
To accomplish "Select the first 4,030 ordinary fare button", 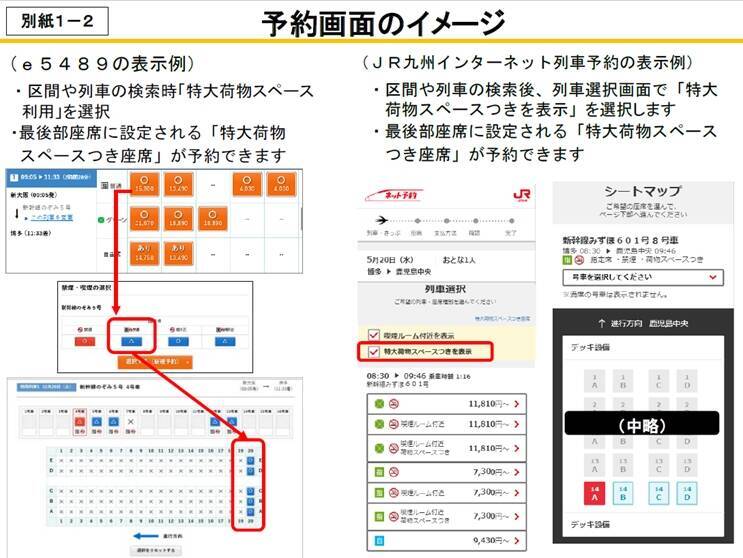I will click(247, 184).
